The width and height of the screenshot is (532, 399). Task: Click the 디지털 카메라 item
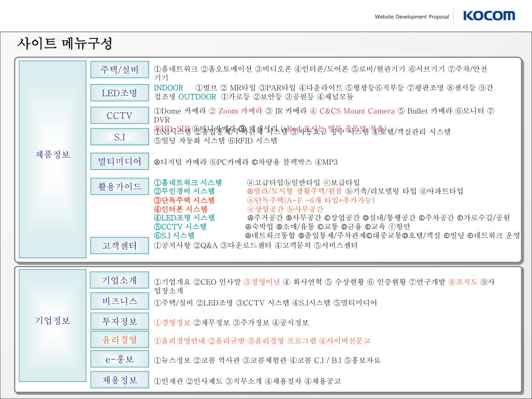point(180,162)
